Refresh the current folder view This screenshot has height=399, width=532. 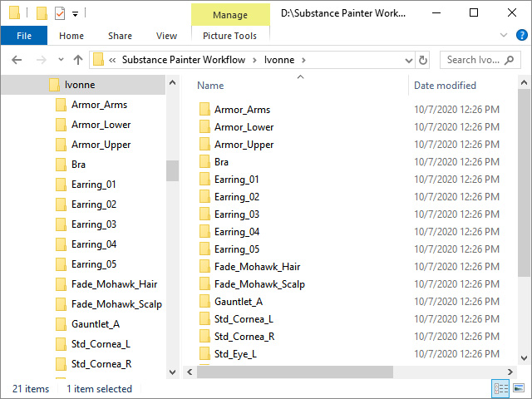click(423, 61)
